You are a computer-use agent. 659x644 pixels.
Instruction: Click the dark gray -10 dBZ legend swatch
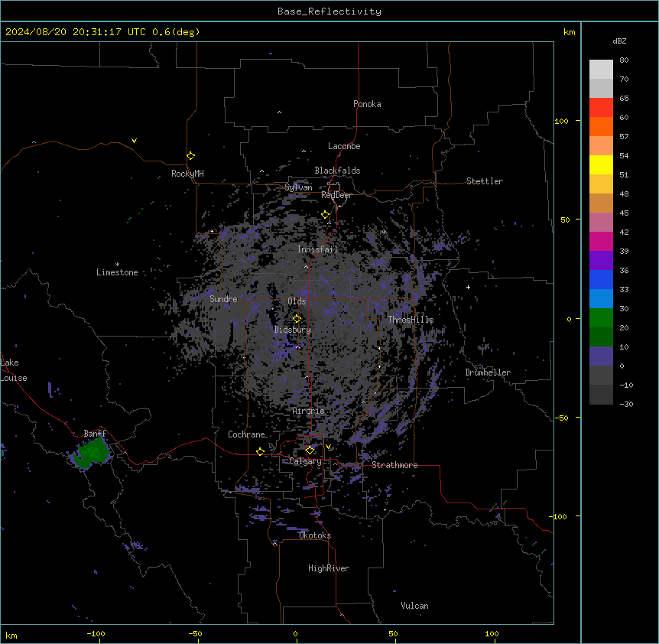[x=601, y=395]
